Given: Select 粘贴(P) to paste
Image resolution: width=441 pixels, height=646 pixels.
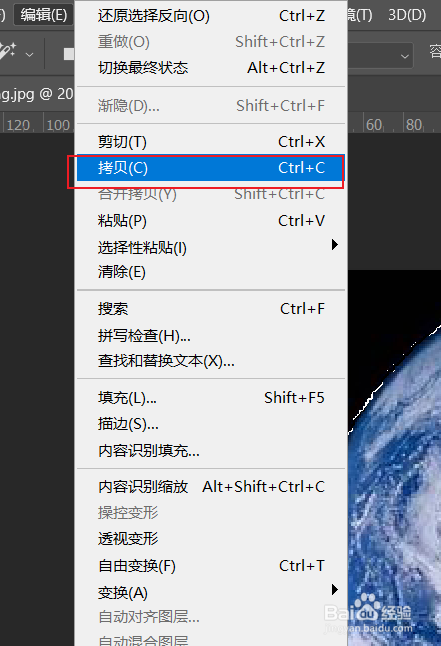Looking at the screenshot, I should click(211, 221).
